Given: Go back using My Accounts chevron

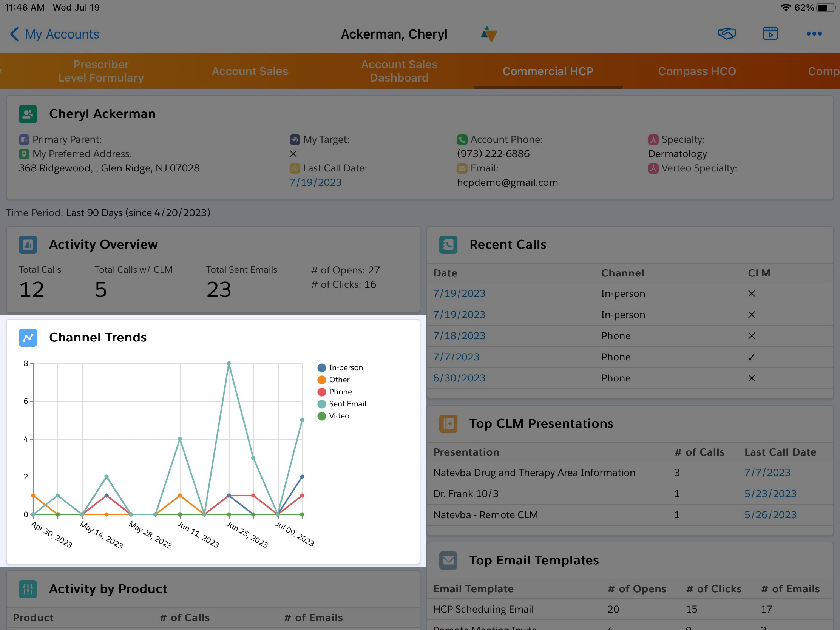Looking at the screenshot, I should click(x=14, y=34).
